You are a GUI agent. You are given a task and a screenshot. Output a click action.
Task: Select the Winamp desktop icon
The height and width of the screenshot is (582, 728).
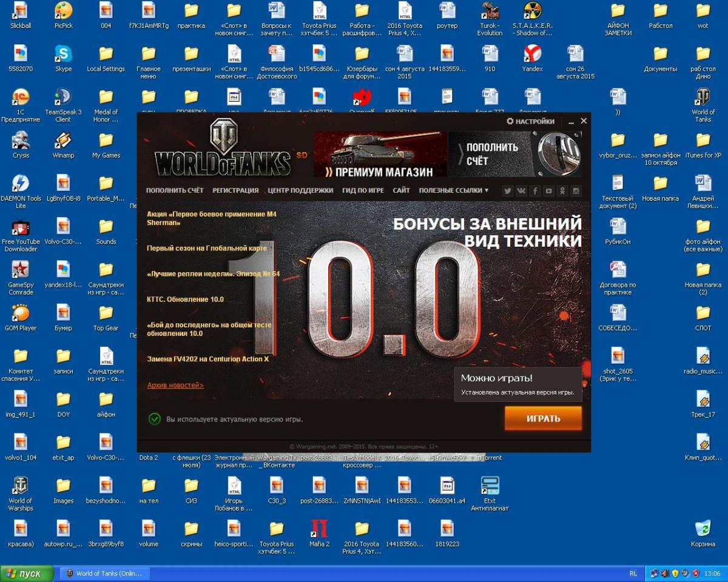[63, 144]
